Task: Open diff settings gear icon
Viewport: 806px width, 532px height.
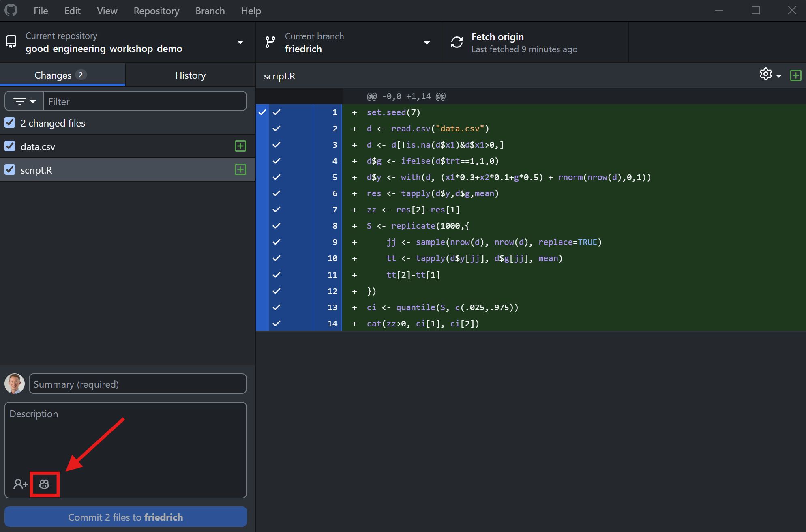Action: click(x=765, y=75)
